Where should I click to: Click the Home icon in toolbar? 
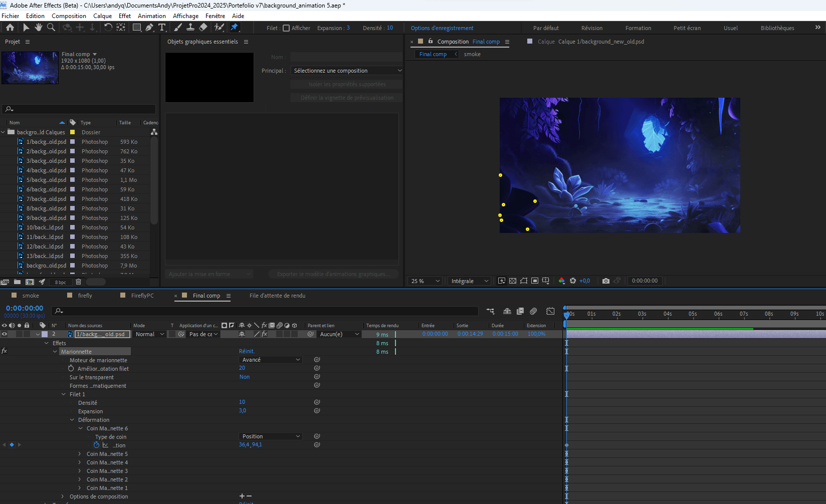tap(10, 28)
